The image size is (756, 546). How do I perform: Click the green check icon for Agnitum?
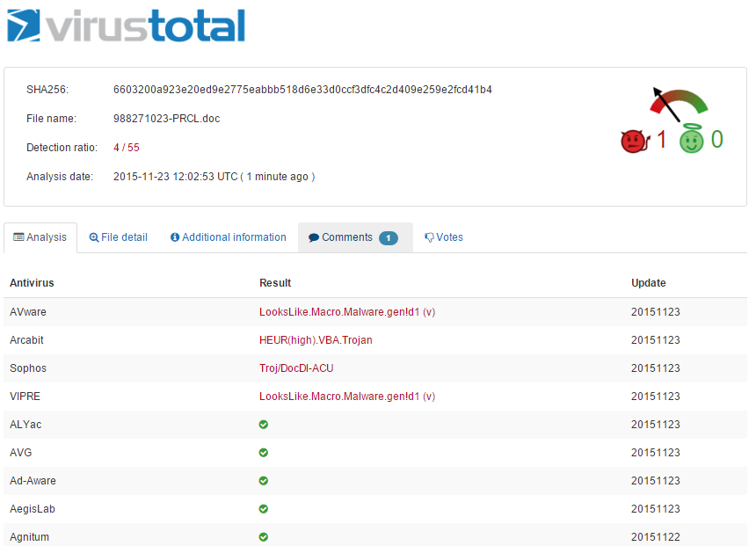pyautogui.click(x=263, y=537)
